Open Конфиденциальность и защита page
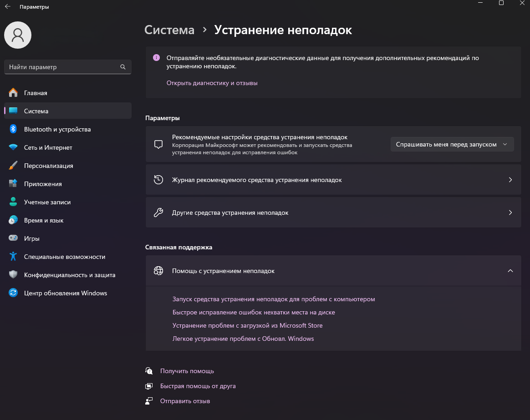Screen dimensions: 530x420 coord(69,275)
